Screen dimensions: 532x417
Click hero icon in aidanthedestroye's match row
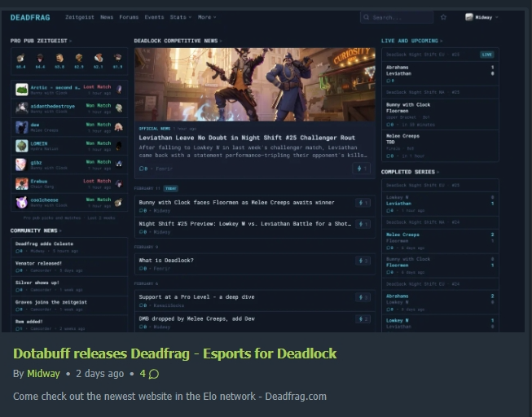point(119,108)
